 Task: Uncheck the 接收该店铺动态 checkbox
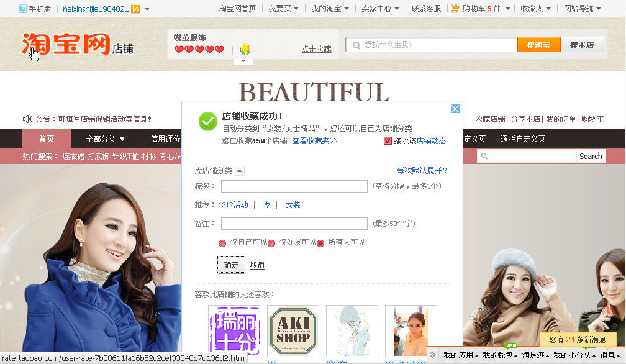click(x=388, y=140)
